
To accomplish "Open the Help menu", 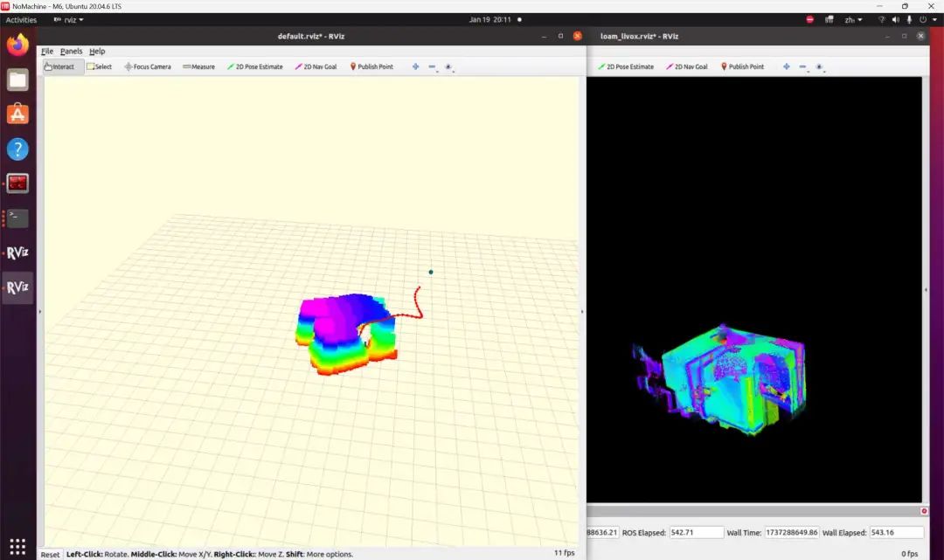I will (x=97, y=52).
